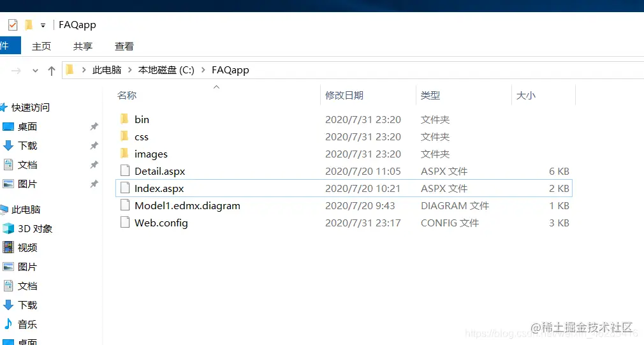Sort by the 大小 column header
This screenshot has width=644, height=345.
tap(525, 95)
